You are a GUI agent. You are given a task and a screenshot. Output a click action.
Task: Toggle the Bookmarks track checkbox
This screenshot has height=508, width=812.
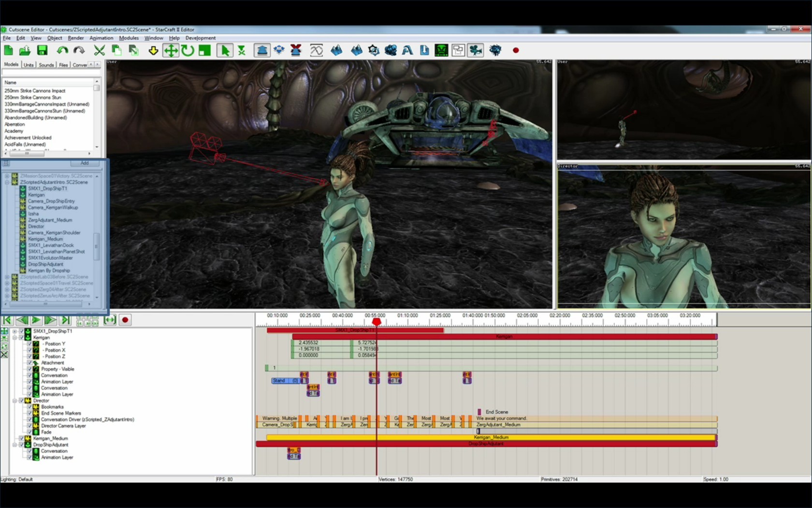(29, 407)
